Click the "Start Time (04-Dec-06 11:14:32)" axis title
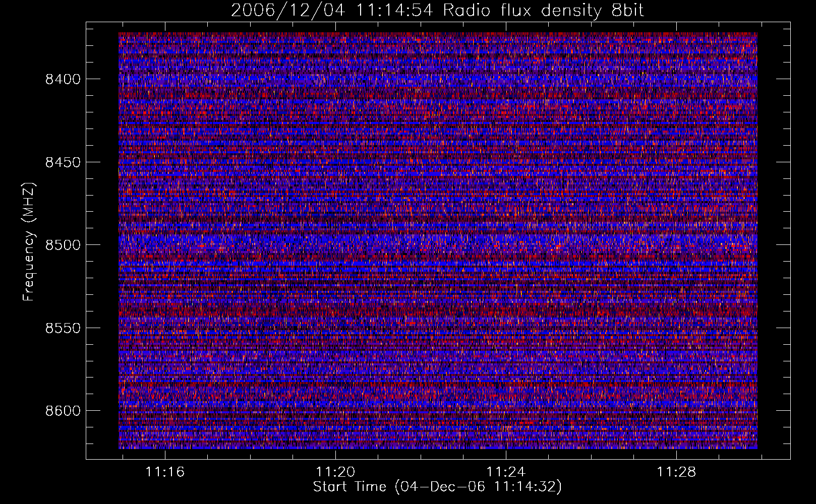The width and height of the screenshot is (816, 504). pos(437,487)
